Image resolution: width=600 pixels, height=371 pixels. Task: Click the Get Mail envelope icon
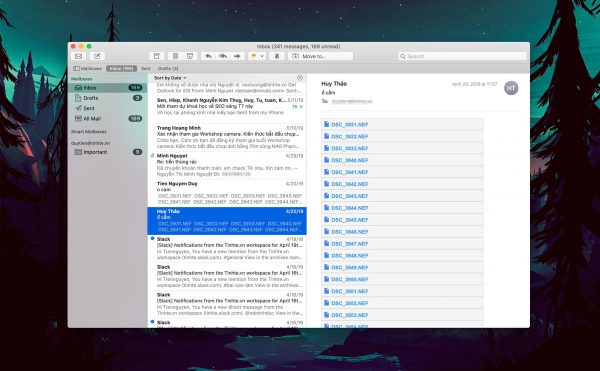[78, 56]
